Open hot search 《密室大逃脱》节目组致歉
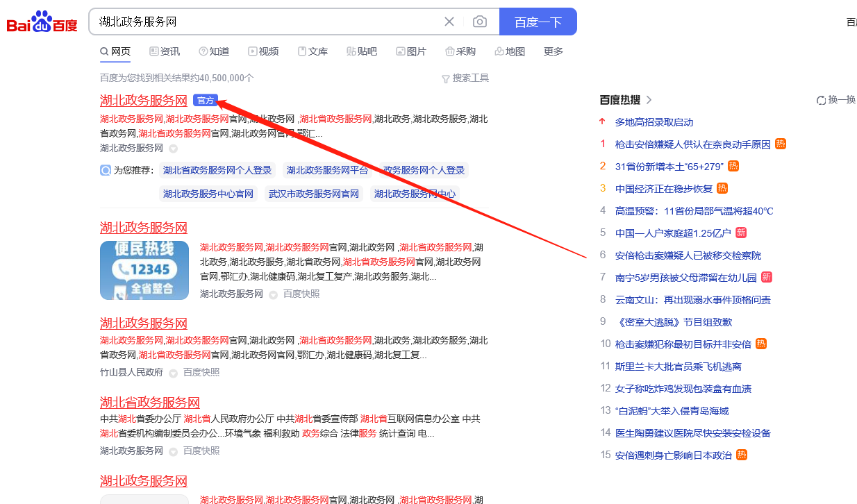The height and width of the screenshot is (504, 857). pyautogui.click(x=674, y=322)
